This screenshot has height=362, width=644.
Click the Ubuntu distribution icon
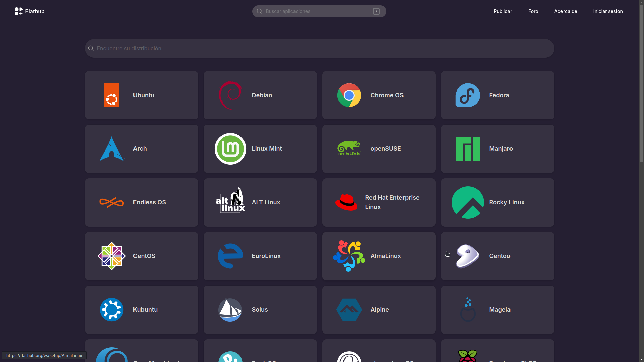[x=112, y=95]
